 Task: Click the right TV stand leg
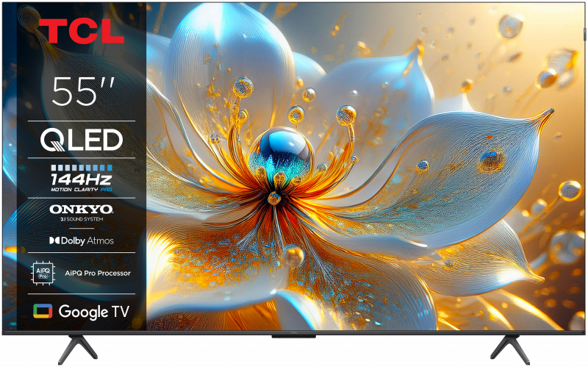tap(507, 343)
